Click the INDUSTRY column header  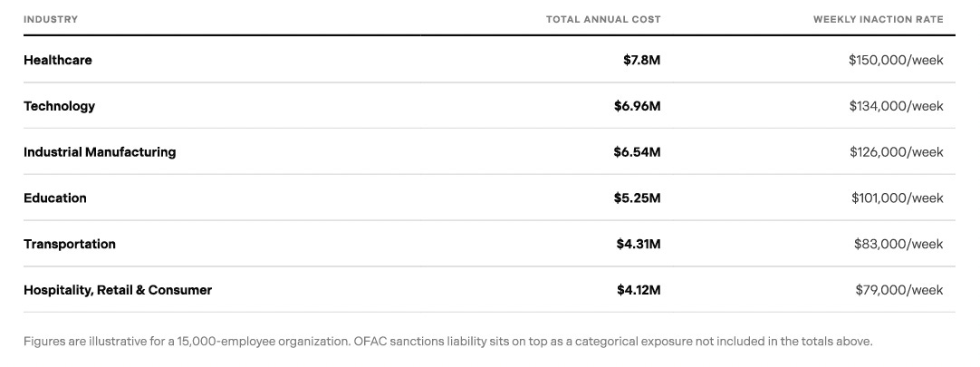[51, 19]
